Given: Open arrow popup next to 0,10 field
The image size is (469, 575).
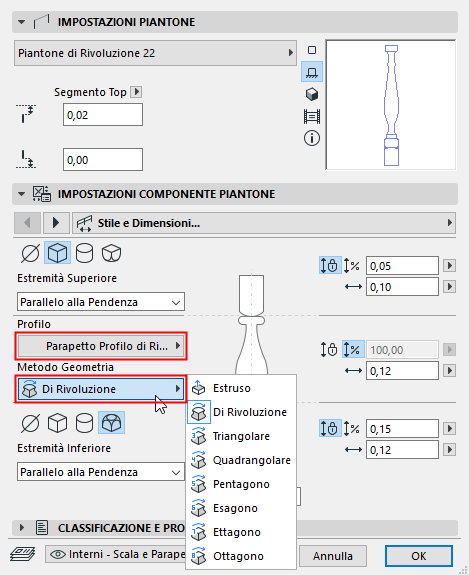Looking at the screenshot, I should pos(449,286).
